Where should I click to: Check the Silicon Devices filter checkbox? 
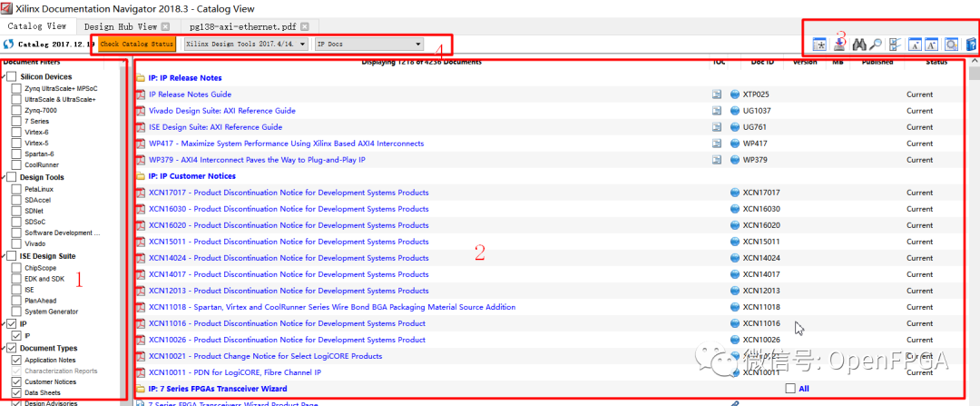(x=11, y=76)
